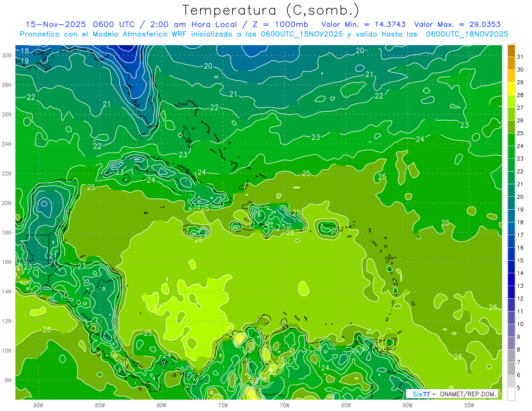Click the 75W longitude axis label
532x411 pixels.
point(223,405)
